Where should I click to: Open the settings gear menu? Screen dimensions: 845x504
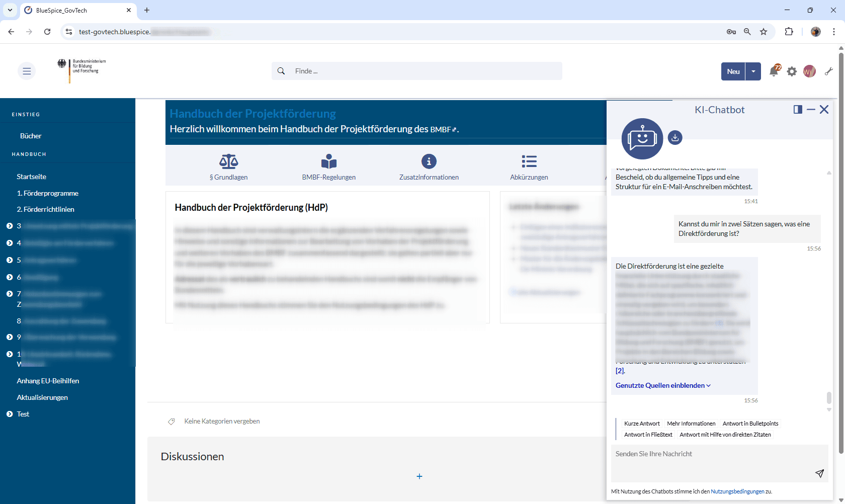pos(792,71)
